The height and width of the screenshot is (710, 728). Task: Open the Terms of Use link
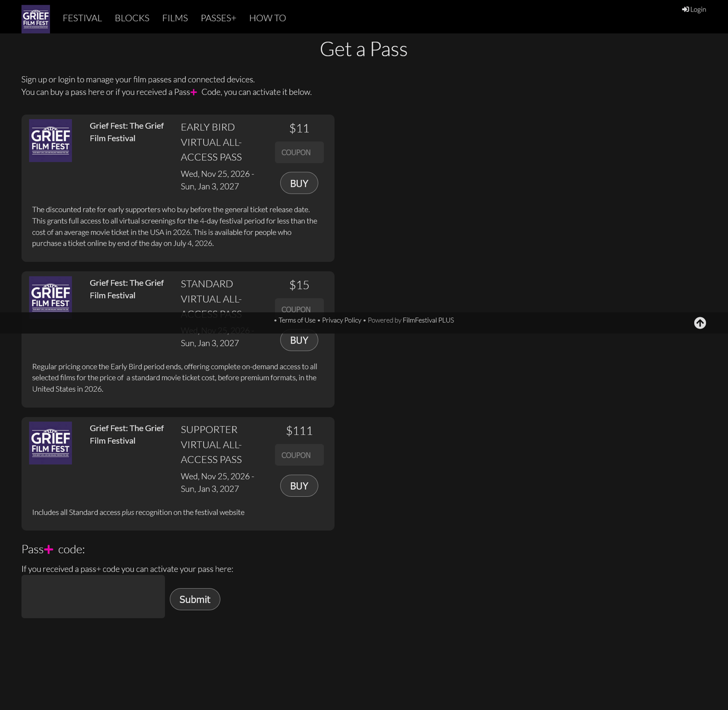(297, 320)
